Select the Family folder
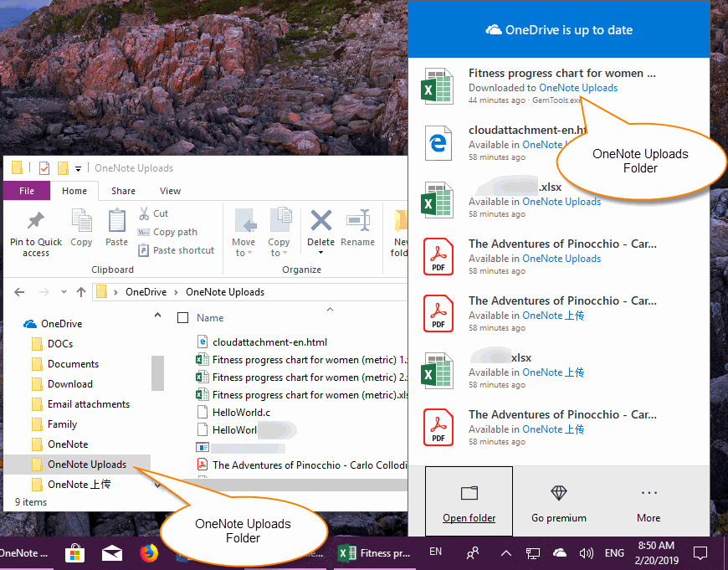 [54, 424]
